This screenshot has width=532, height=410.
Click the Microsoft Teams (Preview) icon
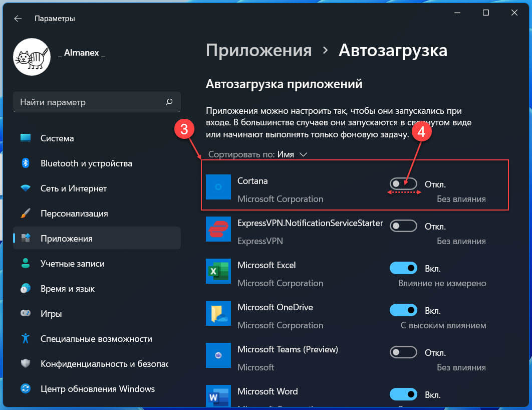[218, 355]
